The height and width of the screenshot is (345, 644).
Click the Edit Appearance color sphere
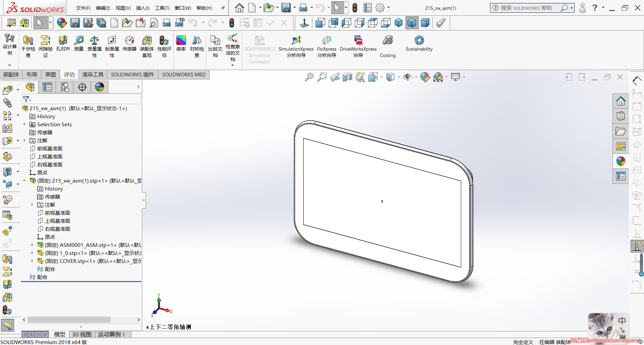pyautogui.click(x=425, y=77)
